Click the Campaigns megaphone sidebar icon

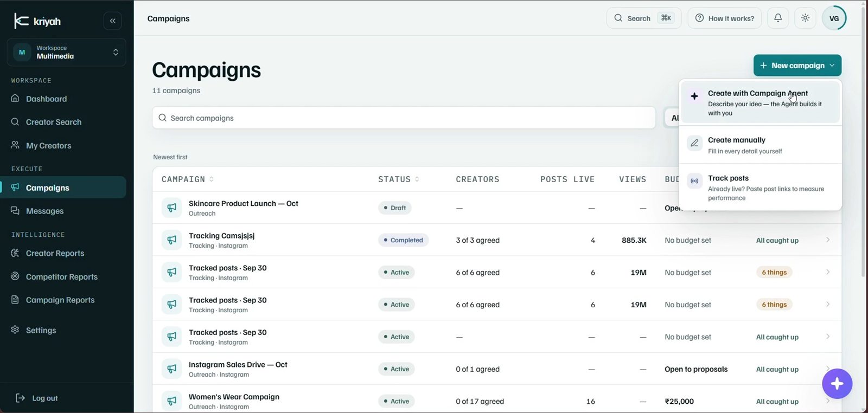coord(15,187)
